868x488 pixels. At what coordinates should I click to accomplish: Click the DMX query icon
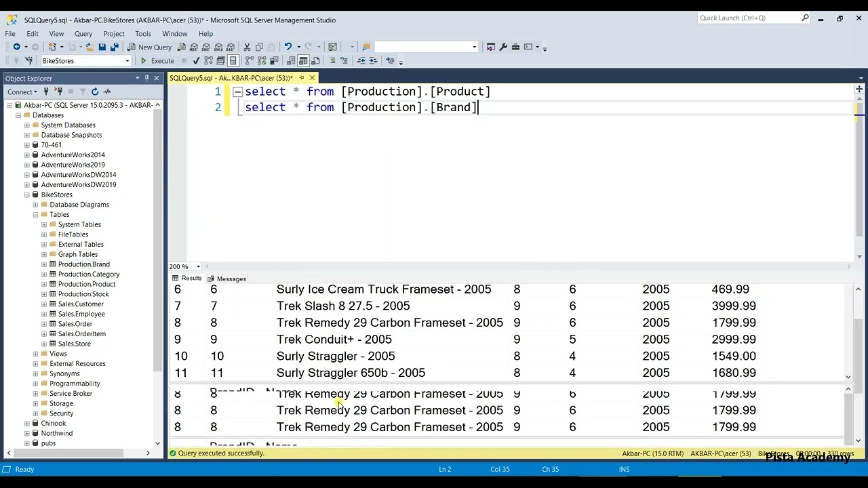[x=206, y=47]
